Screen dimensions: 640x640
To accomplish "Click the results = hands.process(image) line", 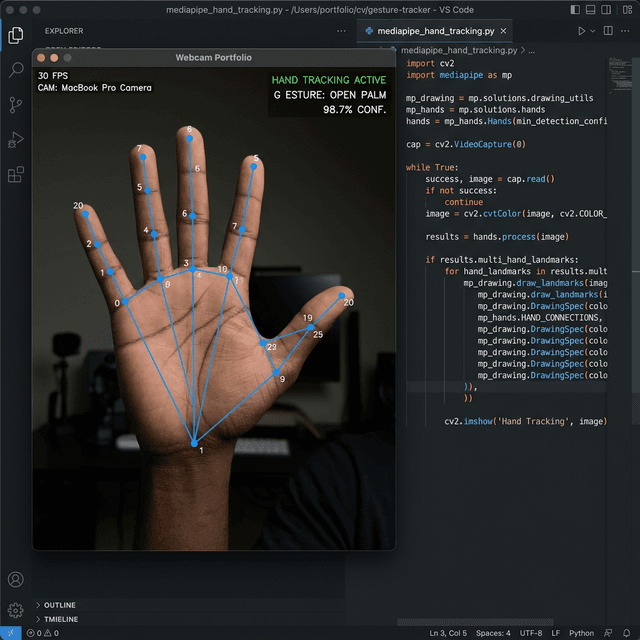I will [x=497, y=237].
